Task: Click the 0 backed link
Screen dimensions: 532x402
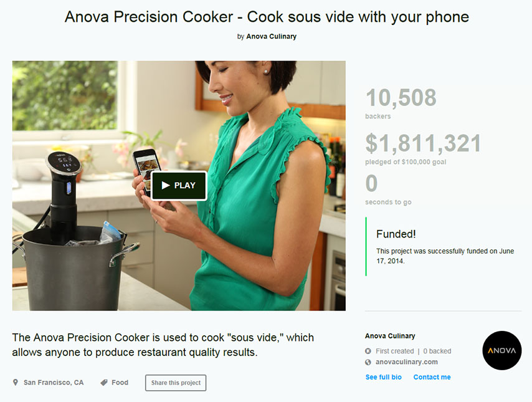Action: pyautogui.click(x=437, y=351)
